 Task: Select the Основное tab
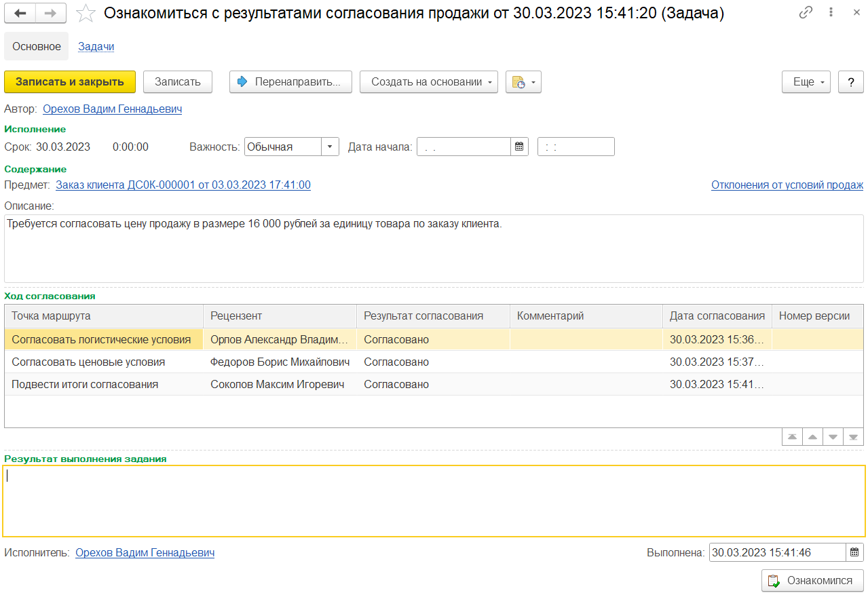[37, 46]
